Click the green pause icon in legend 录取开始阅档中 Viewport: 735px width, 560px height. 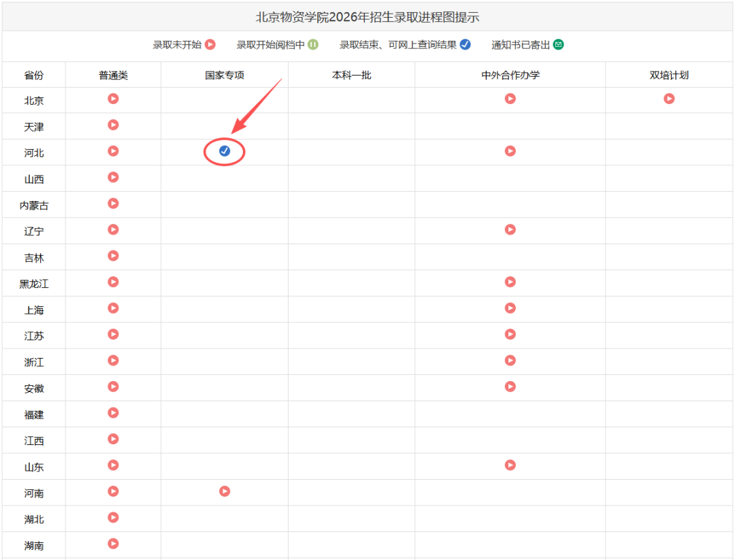click(x=312, y=44)
